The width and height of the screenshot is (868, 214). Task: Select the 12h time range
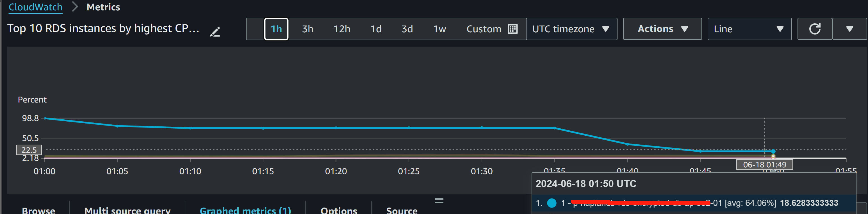(342, 29)
